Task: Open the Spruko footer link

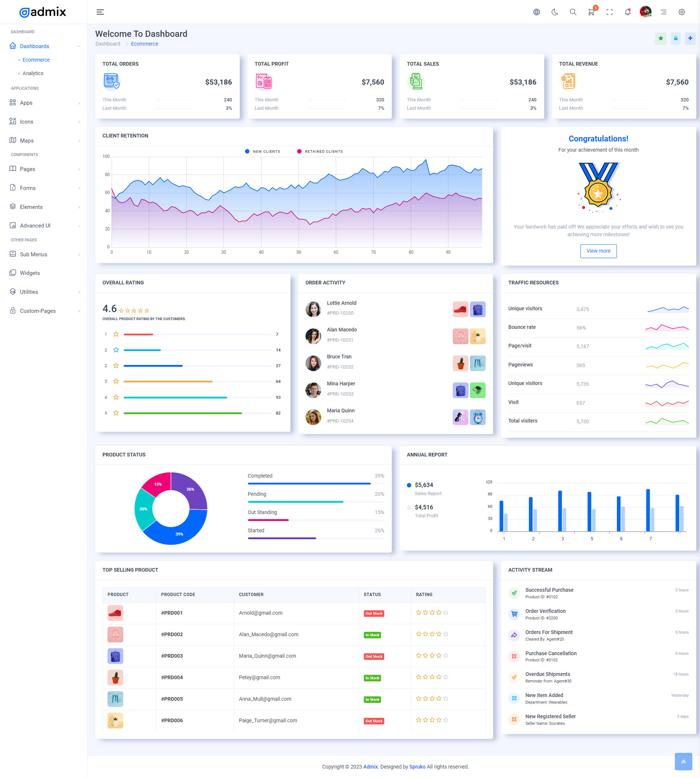Action: (417, 766)
